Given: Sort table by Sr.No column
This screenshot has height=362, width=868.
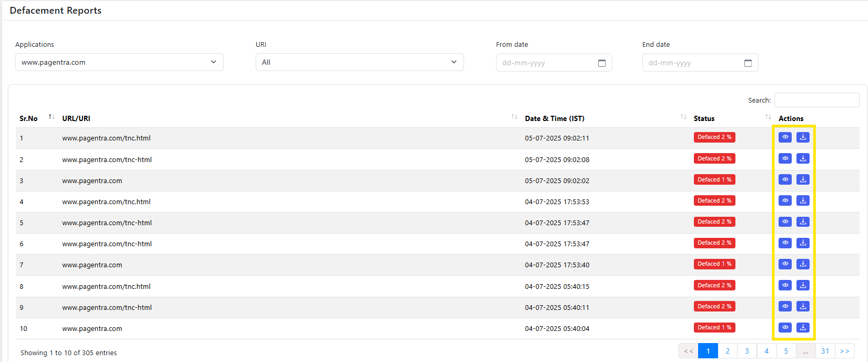Looking at the screenshot, I should click(52, 117).
